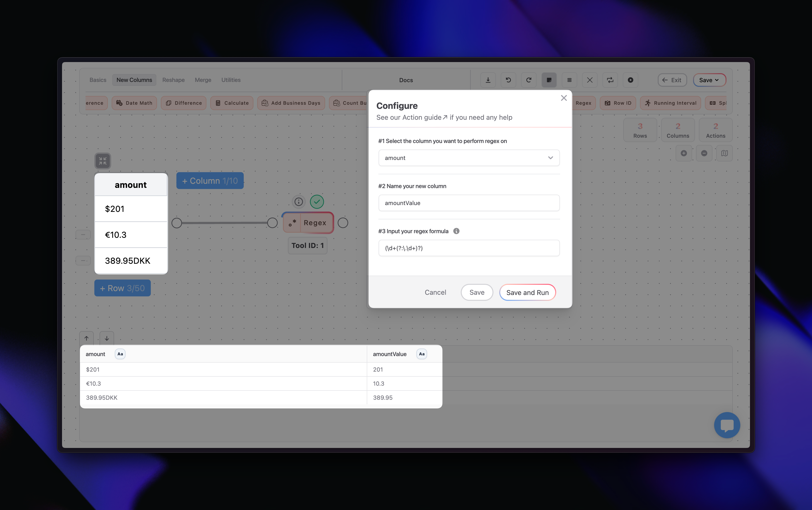
Task: Toggle the Aa type badge for amountValue column
Action: click(x=422, y=354)
